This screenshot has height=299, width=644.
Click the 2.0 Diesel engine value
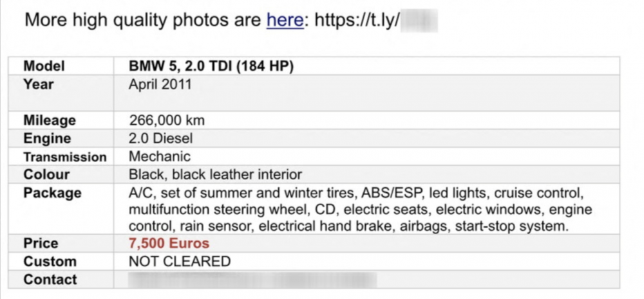tap(160, 138)
